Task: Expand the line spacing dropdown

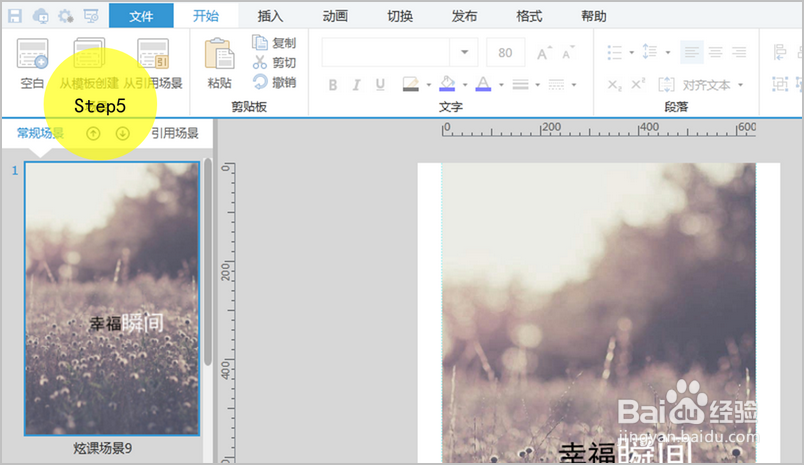Action: (668, 52)
